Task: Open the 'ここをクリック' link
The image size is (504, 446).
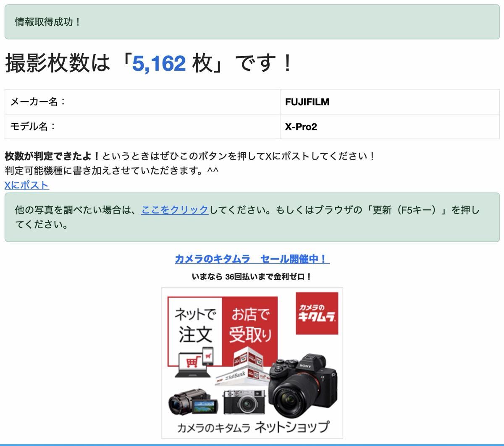Action: (x=175, y=210)
